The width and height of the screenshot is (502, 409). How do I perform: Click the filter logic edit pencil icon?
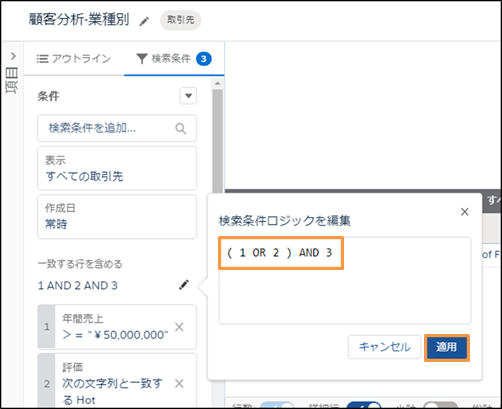[184, 285]
